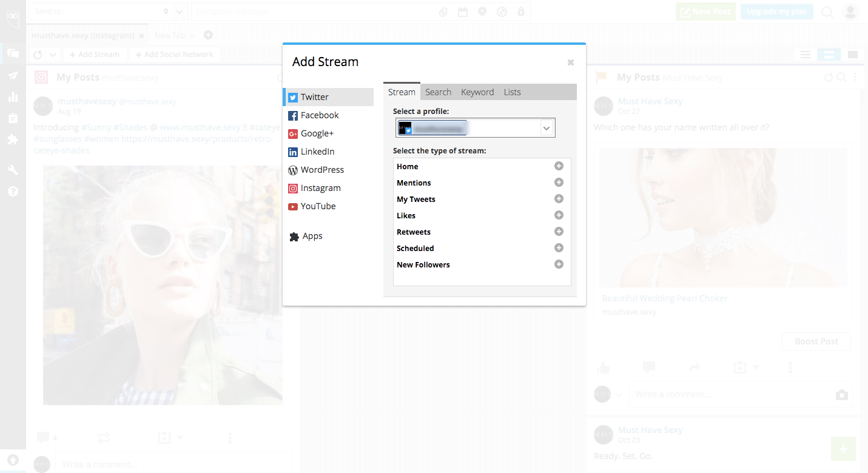Click the New Post button

point(705,12)
